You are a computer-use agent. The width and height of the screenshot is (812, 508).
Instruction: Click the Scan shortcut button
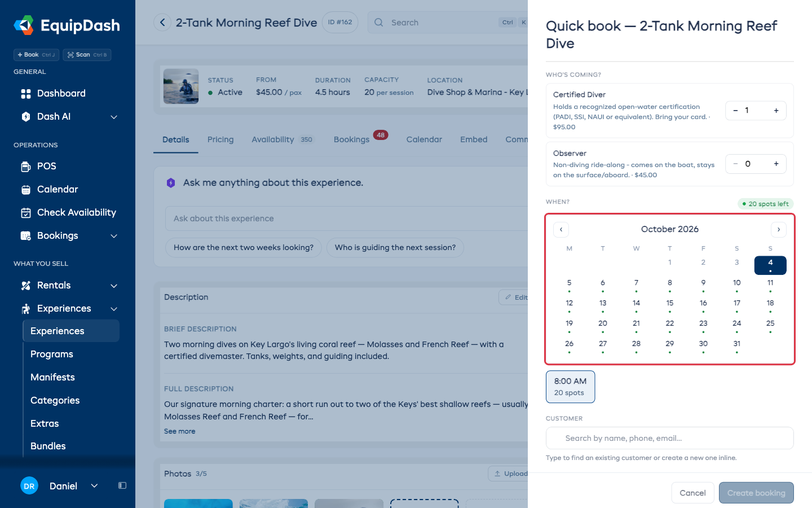pyautogui.click(x=87, y=55)
